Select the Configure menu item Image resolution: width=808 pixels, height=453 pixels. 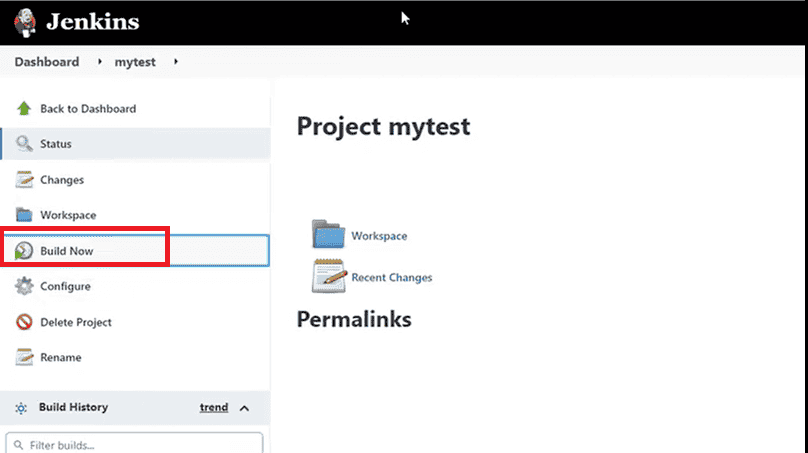pos(65,287)
